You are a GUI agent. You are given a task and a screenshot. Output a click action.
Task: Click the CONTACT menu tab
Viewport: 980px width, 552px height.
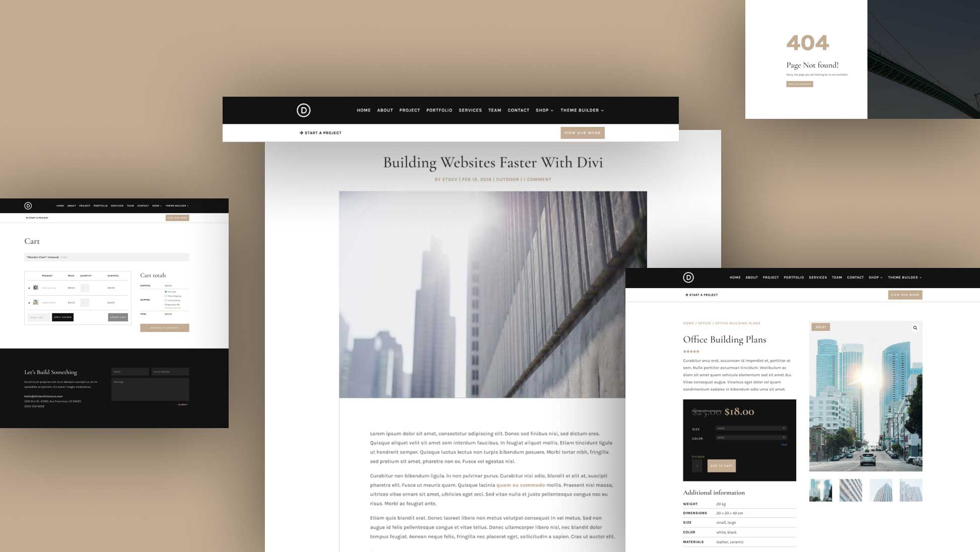pos(519,110)
